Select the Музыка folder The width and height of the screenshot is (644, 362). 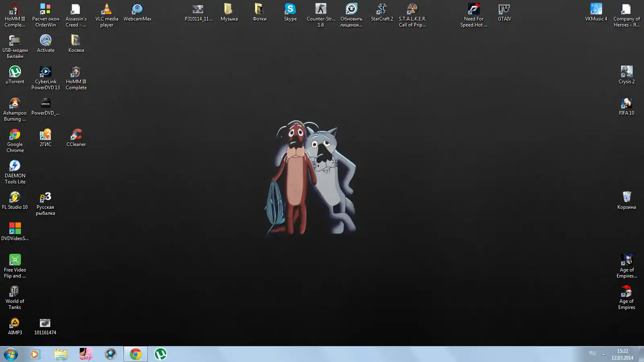point(229,10)
